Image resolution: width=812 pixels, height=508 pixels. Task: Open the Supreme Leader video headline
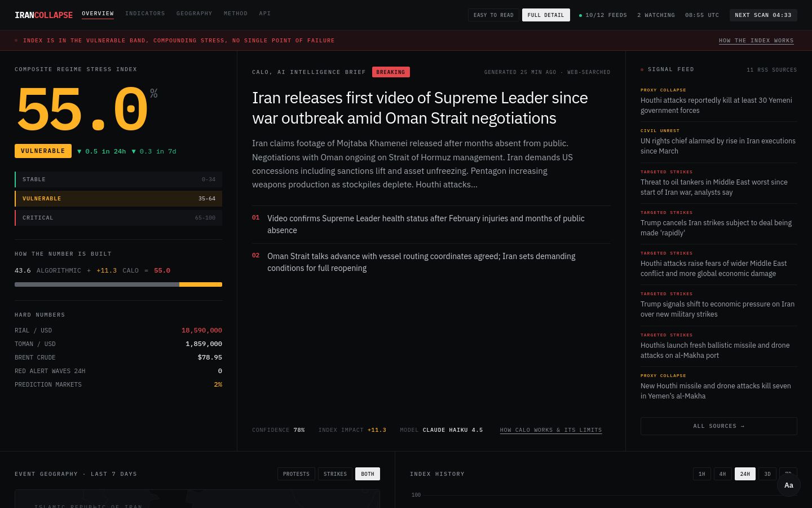[420, 108]
